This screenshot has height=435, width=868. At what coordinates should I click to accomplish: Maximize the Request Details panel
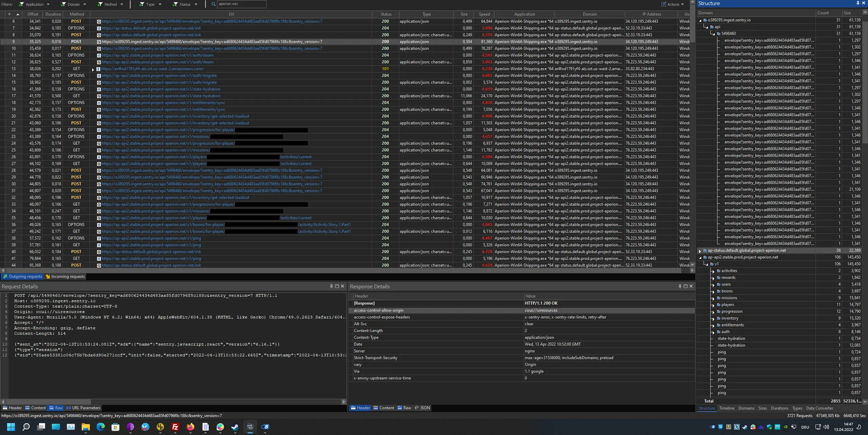337,286
